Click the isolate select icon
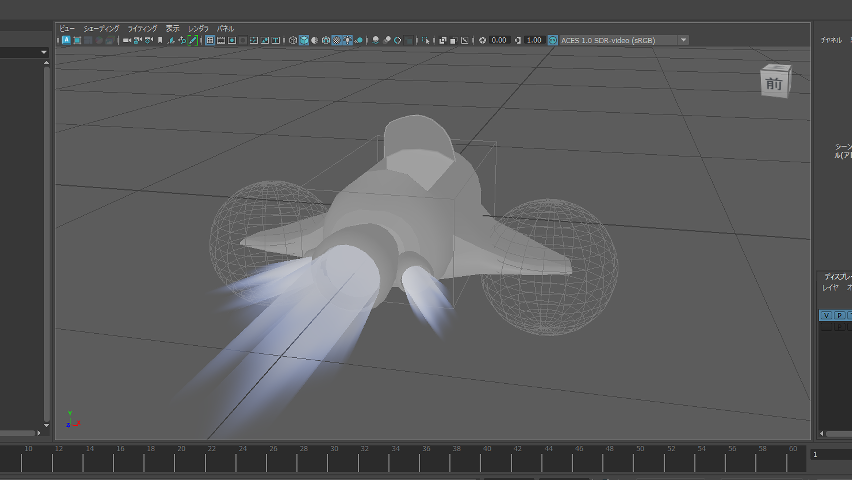The image size is (852, 480). 427,41
